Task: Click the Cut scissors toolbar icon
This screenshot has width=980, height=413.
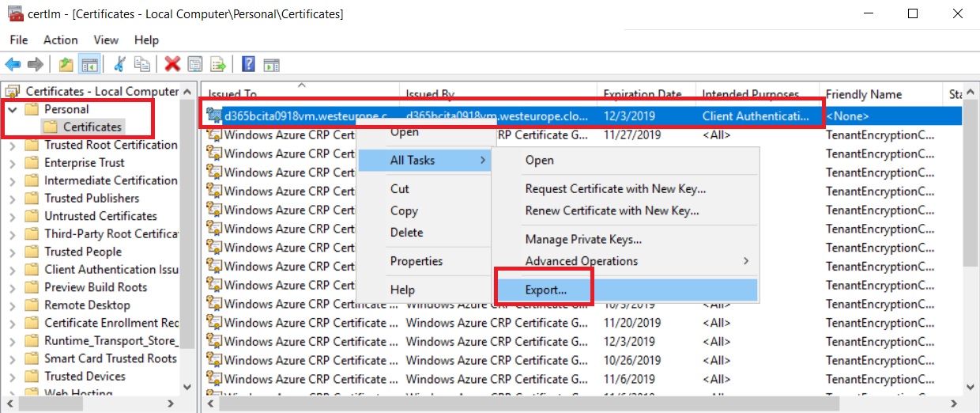Action: point(120,64)
